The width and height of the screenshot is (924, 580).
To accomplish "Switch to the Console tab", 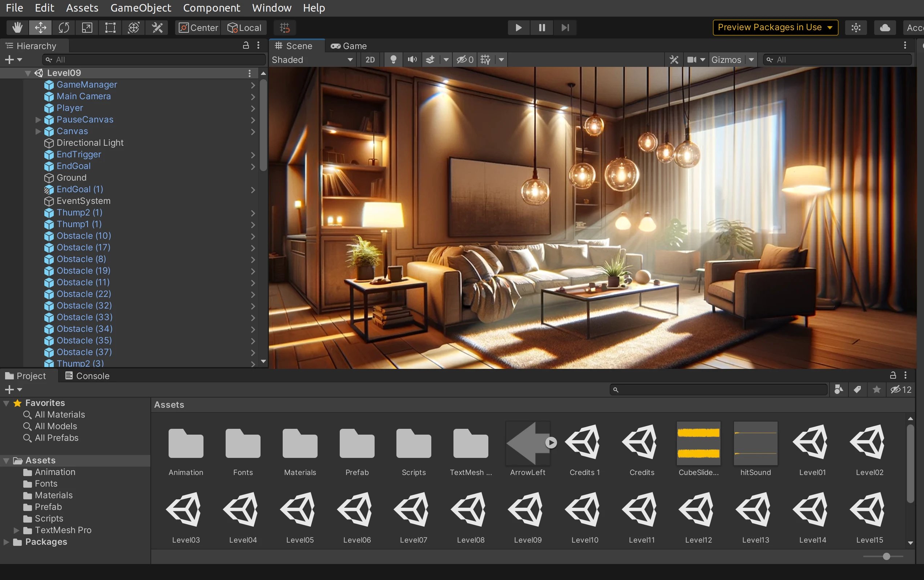I will 88,376.
